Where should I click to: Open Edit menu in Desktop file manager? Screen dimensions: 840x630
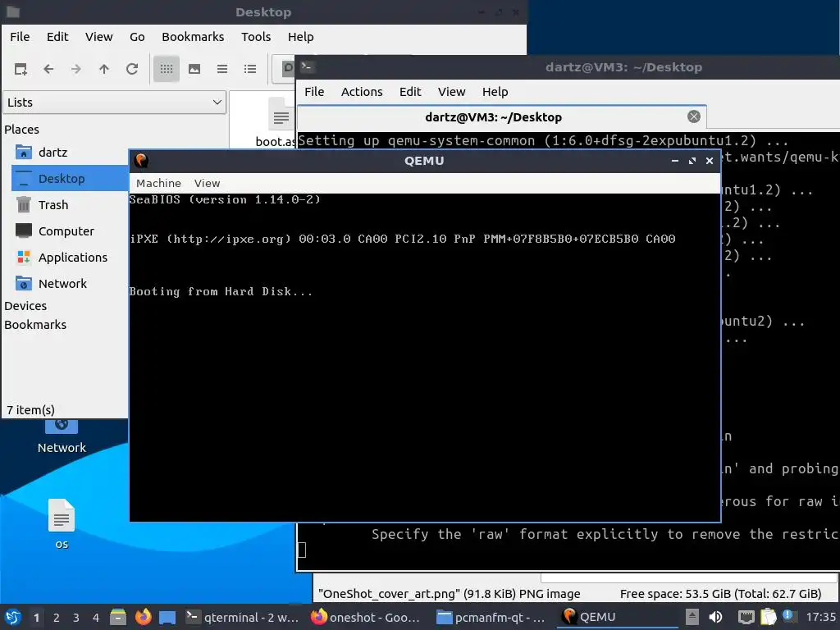57,37
